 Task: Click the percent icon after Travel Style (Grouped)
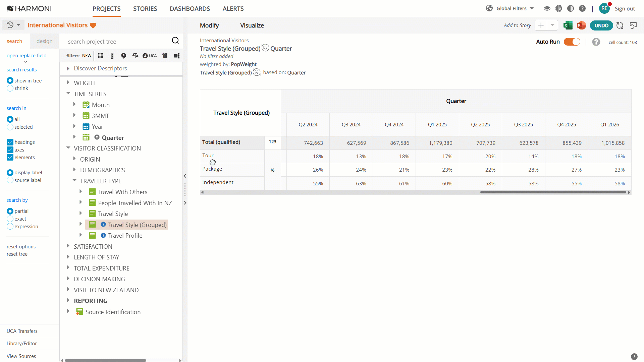(257, 72)
